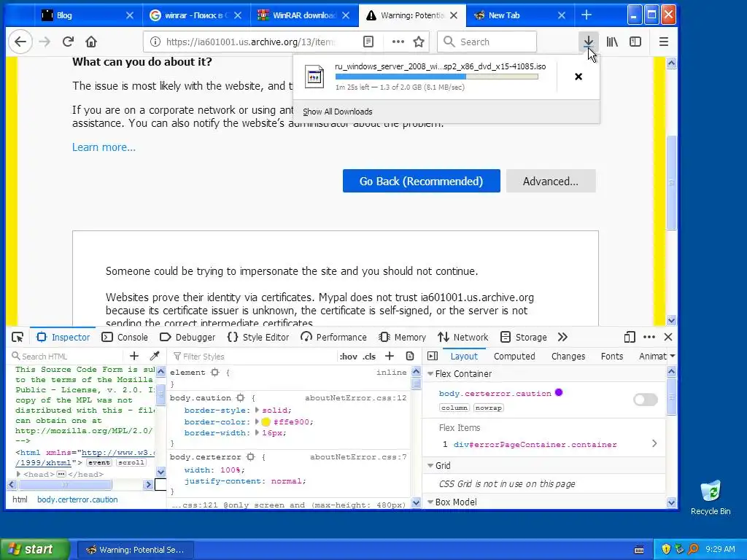
Task: Open the Windows start menu
Action: [34, 549]
